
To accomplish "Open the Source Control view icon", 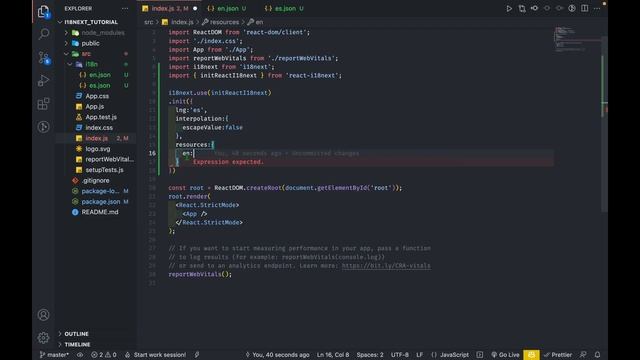I will tap(43, 58).
